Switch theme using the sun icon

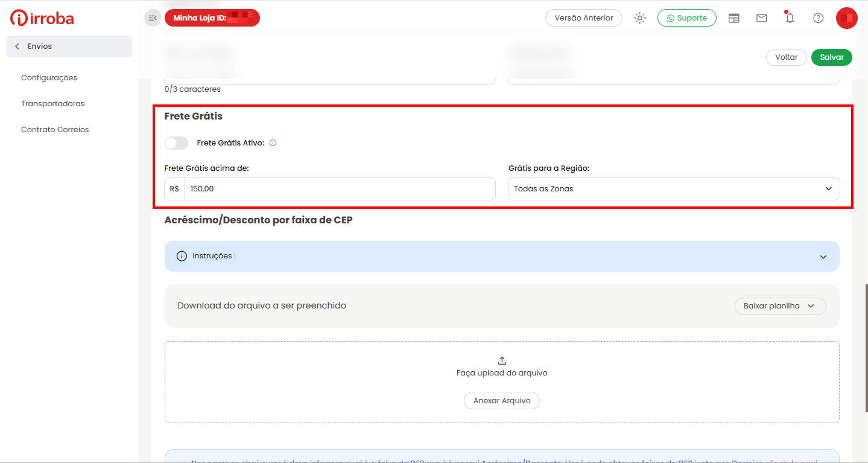click(640, 18)
